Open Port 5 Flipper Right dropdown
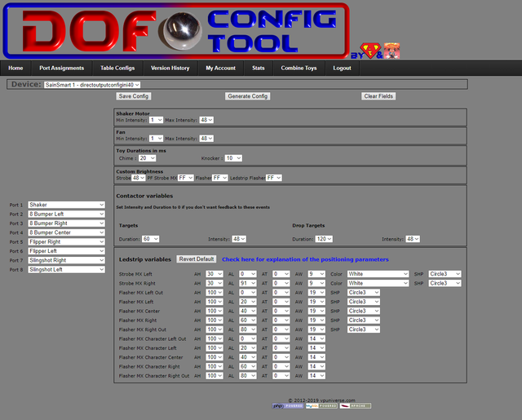The image size is (522, 420). tap(67, 241)
